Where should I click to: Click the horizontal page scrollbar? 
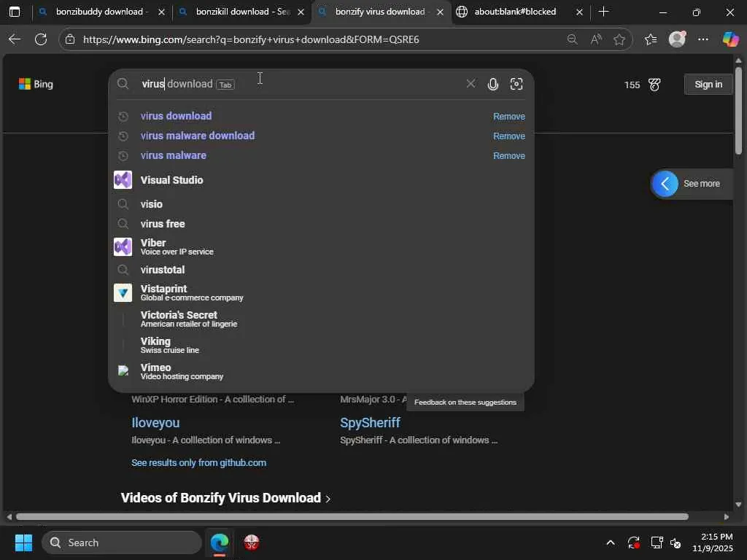[x=352, y=517]
